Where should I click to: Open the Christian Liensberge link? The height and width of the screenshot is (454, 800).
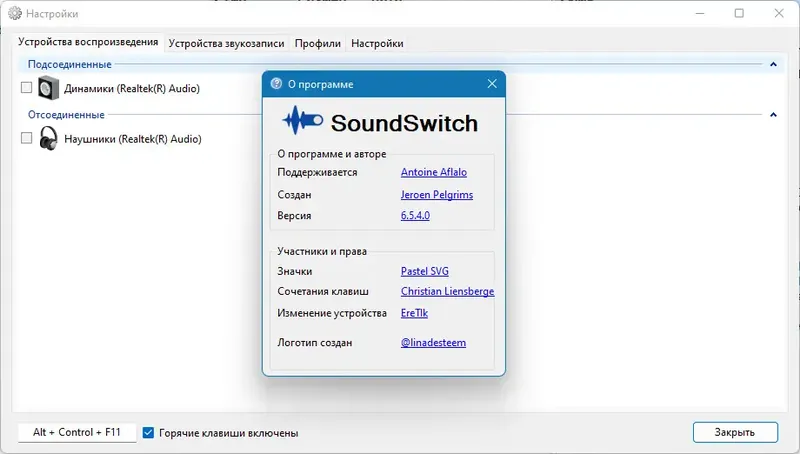click(x=447, y=291)
